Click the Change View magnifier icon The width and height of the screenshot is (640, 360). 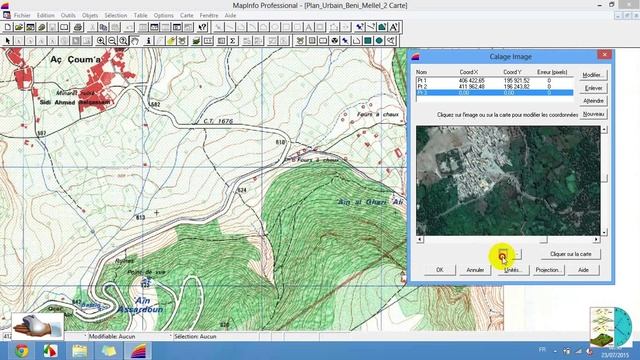[123, 41]
